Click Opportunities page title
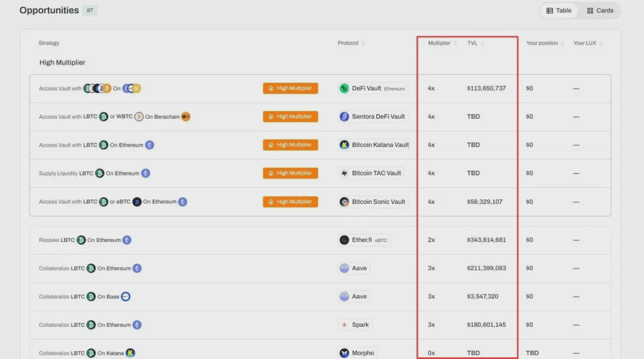The image size is (644, 359). (x=49, y=10)
